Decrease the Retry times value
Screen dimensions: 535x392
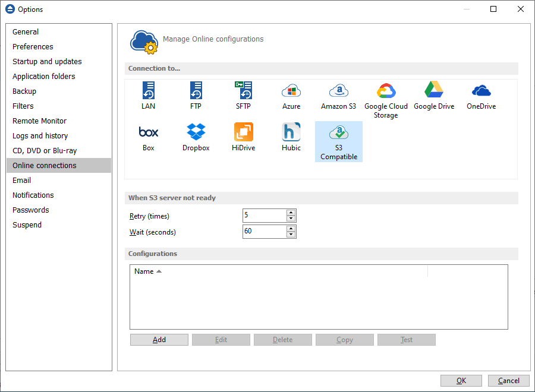click(291, 219)
